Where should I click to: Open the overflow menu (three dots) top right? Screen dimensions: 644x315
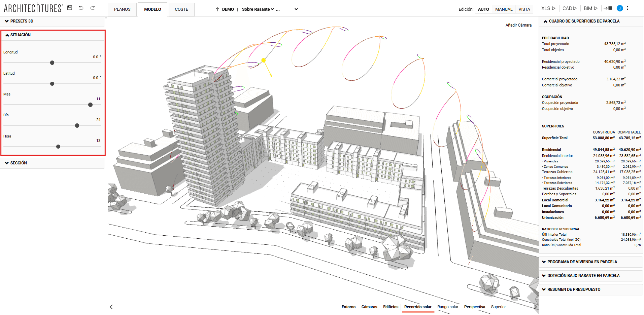[628, 8]
